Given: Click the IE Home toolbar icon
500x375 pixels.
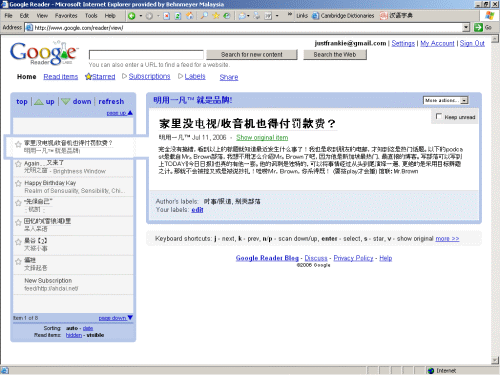Looking at the screenshot, I should coord(190,16).
